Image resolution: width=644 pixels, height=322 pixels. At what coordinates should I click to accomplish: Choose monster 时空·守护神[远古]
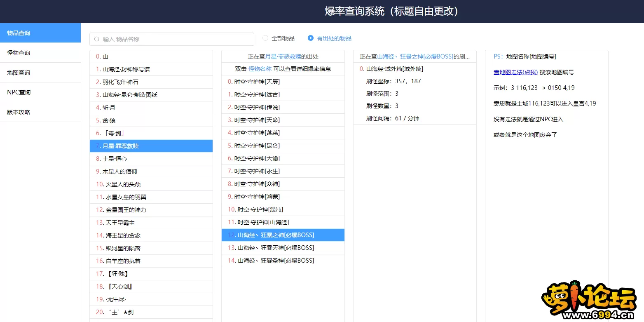pos(283,94)
